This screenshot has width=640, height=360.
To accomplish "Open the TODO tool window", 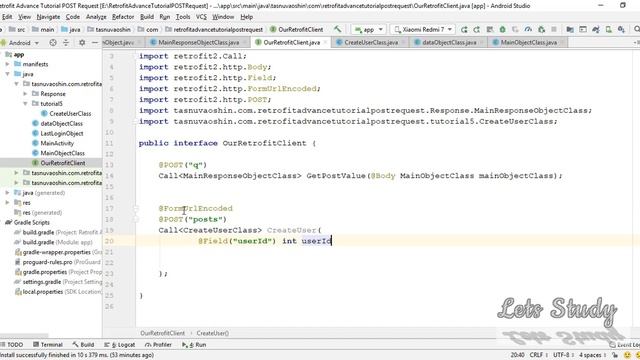I will (x=12, y=344).
